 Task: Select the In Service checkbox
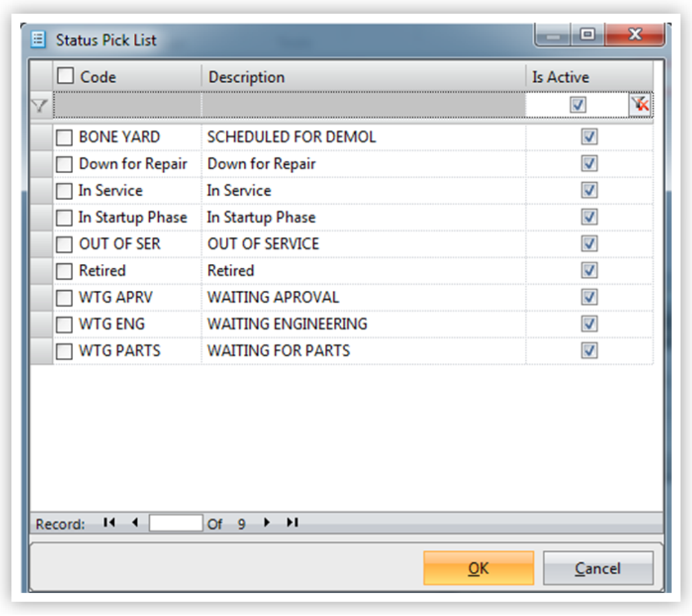click(x=65, y=191)
